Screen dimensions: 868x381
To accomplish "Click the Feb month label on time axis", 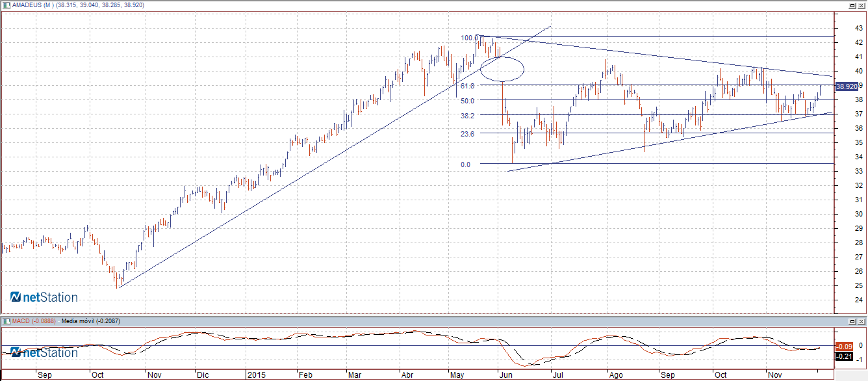I will (304, 375).
